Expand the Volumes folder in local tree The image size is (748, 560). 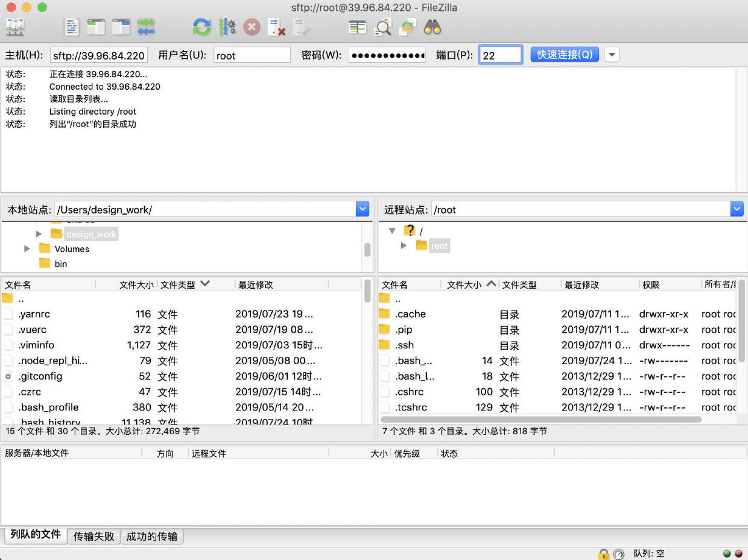click(27, 248)
